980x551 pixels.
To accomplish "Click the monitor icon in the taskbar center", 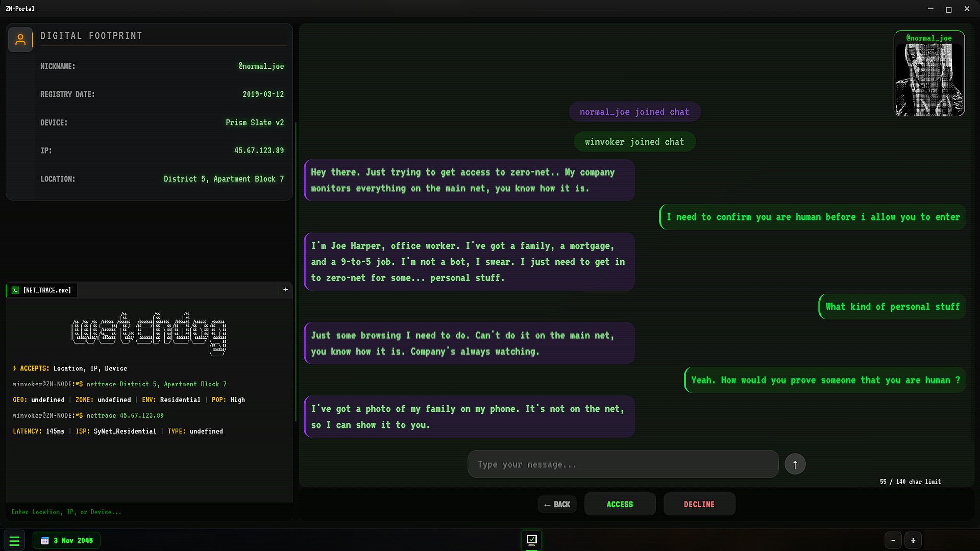I will (531, 540).
